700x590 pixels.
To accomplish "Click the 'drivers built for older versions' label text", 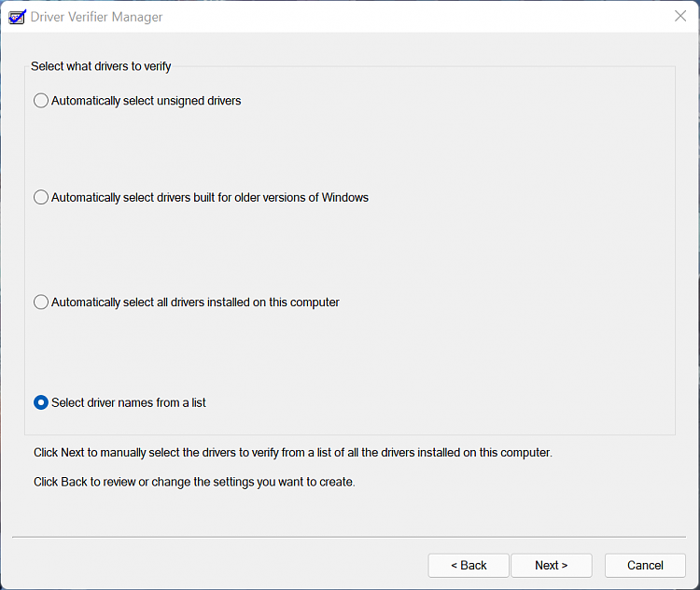I will pyautogui.click(x=210, y=198).
